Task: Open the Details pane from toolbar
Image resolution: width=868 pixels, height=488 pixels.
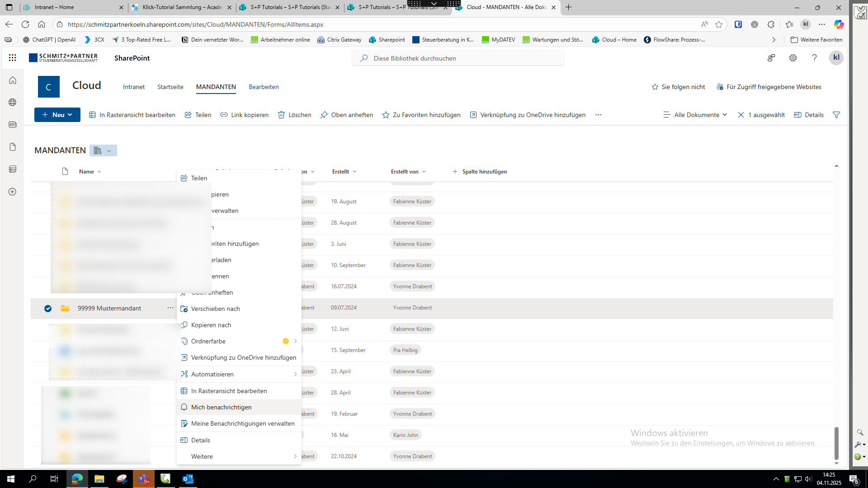Action: [x=809, y=115]
